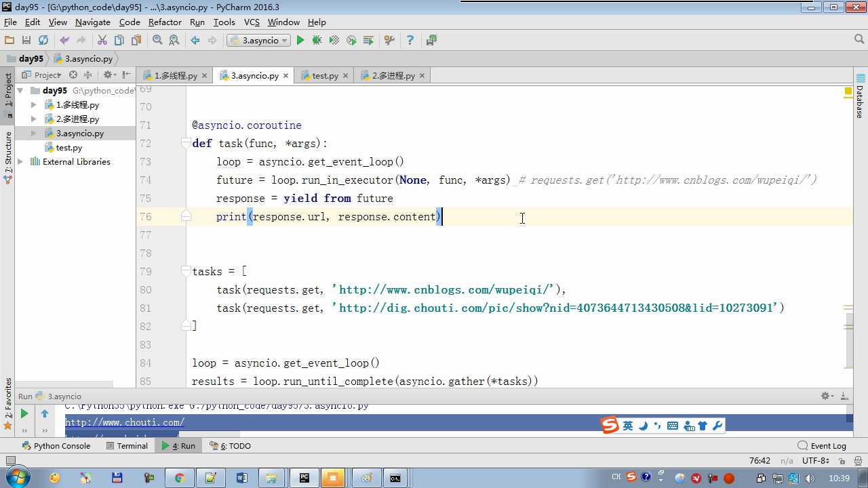Open the TODO tool window

(230, 446)
